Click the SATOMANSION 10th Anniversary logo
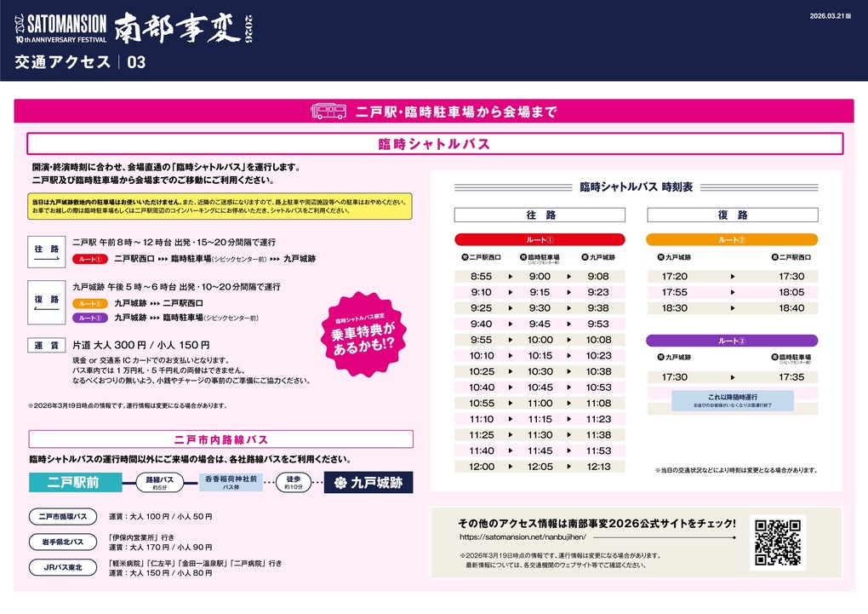The image size is (868, 614). 60,27
